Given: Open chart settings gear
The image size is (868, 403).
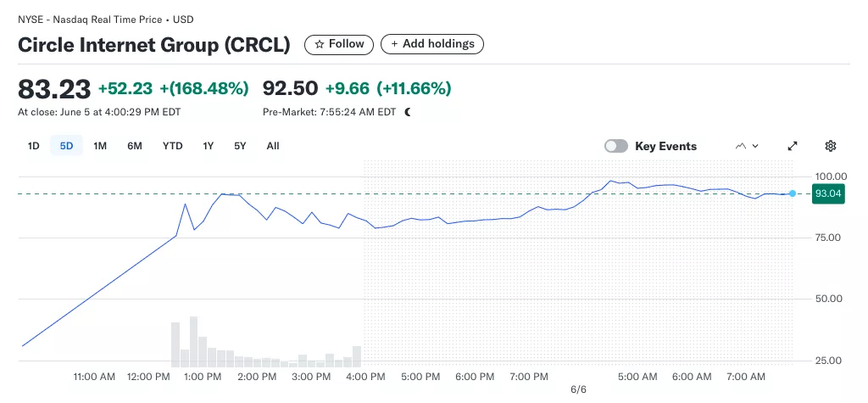Looking at the screenshot, I should (831, 146).
